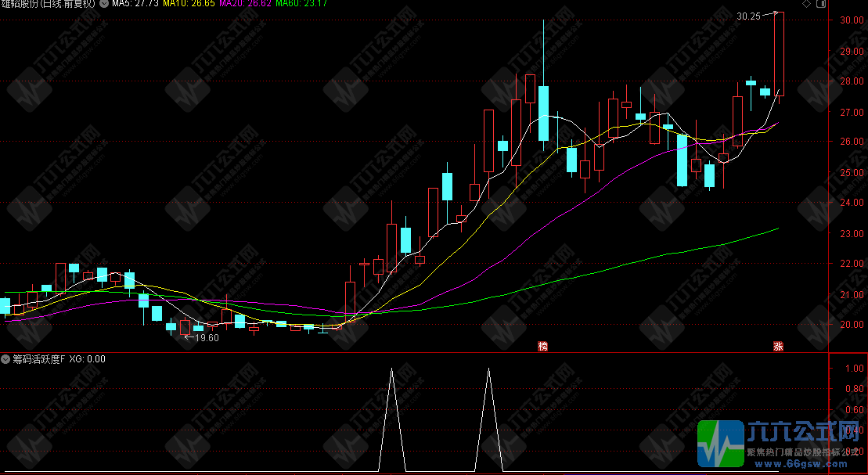Click the red 涨 marker icon
The width and height of the screenshot is (868, 475).
pos(778,346)
